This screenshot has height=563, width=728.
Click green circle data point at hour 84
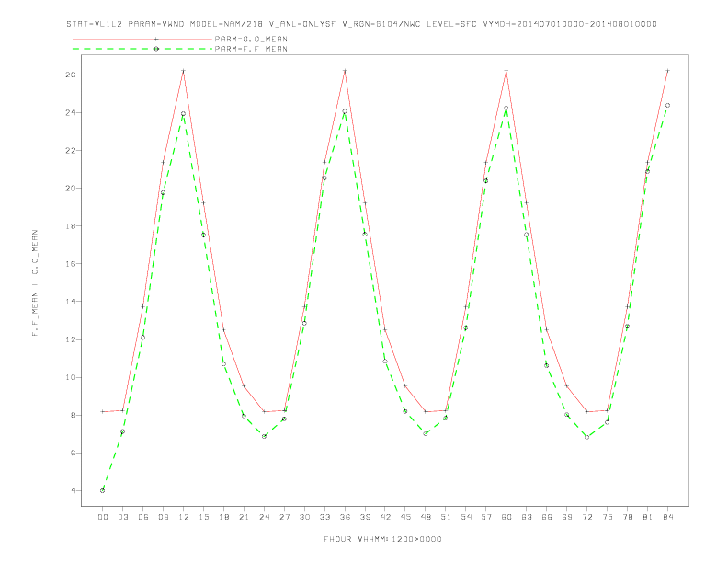(667, 106)
